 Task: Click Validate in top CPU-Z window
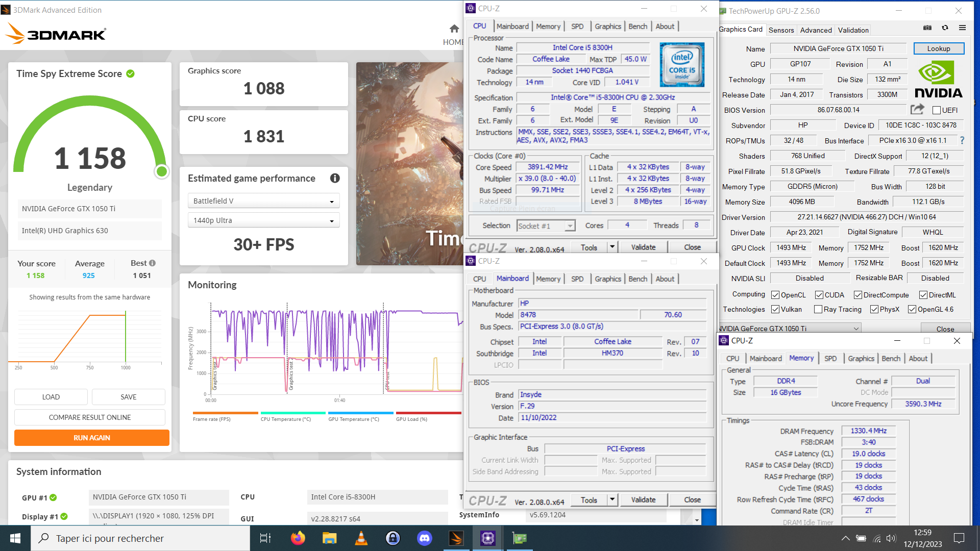pos(643,247)
